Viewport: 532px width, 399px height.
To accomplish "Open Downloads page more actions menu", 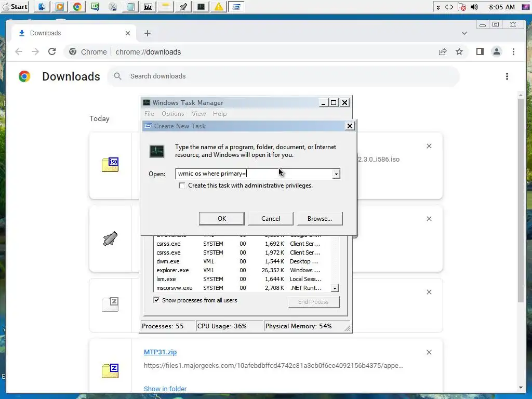I will pyautogui.click(x=507, y=76).
